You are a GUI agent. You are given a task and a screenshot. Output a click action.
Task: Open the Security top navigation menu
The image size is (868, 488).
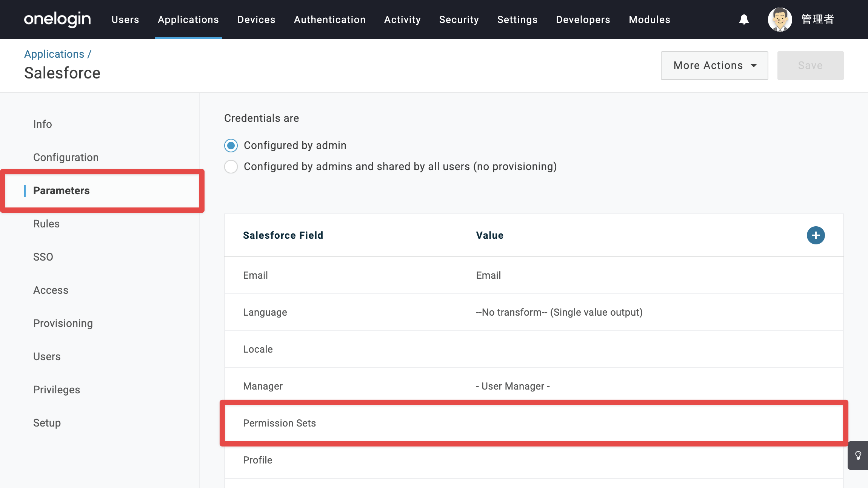point(459,20)
